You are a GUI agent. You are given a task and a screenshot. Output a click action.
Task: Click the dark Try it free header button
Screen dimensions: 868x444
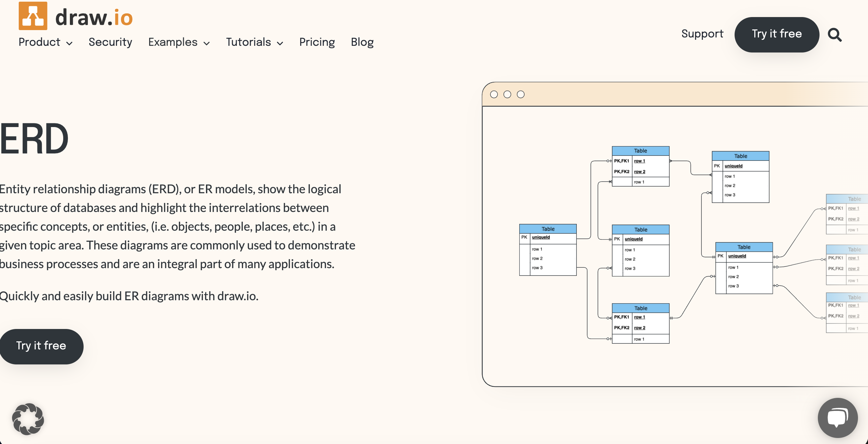777,34
